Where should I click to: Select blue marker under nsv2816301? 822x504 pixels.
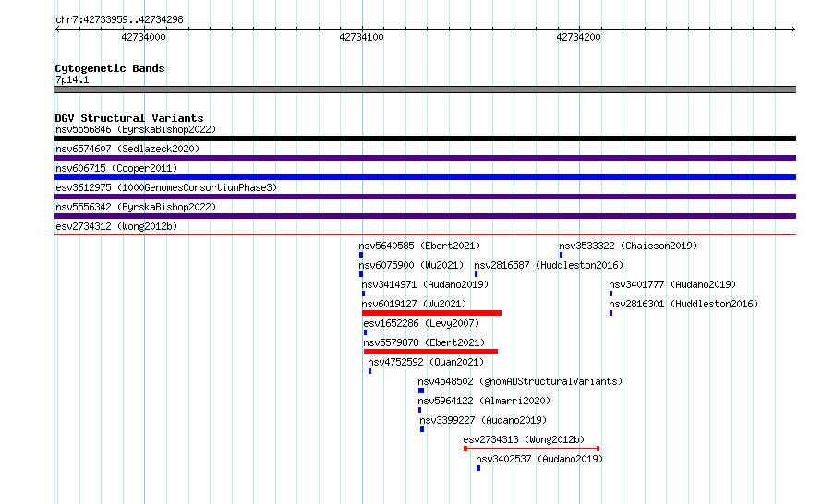point(610,313)
